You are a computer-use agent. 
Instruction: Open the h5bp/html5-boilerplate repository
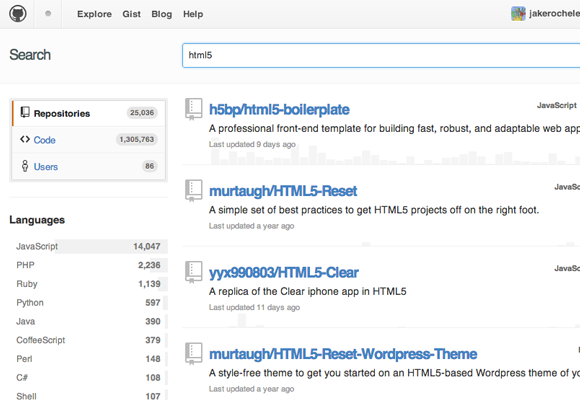(279, 110)
